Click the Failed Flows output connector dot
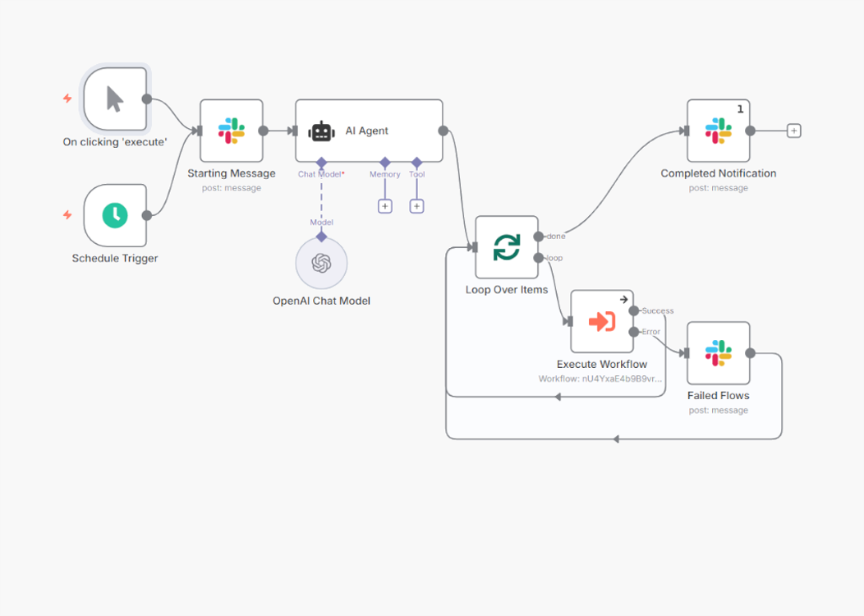 750,353
